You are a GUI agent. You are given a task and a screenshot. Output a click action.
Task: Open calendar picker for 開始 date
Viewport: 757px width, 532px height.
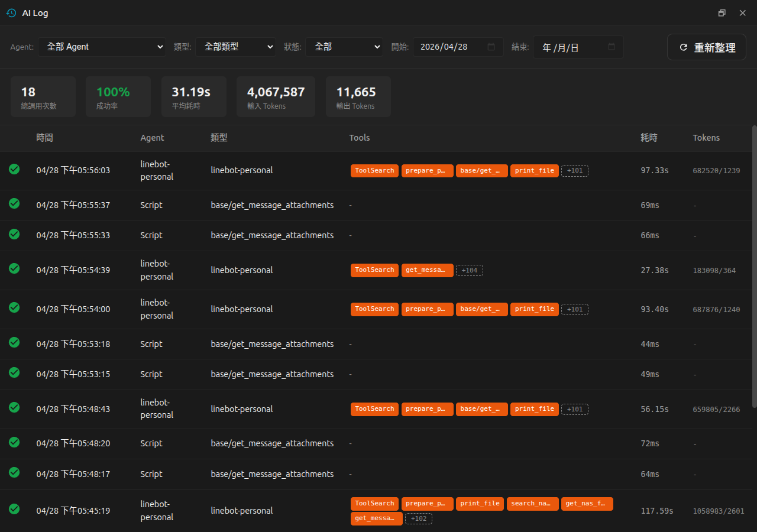491,47
